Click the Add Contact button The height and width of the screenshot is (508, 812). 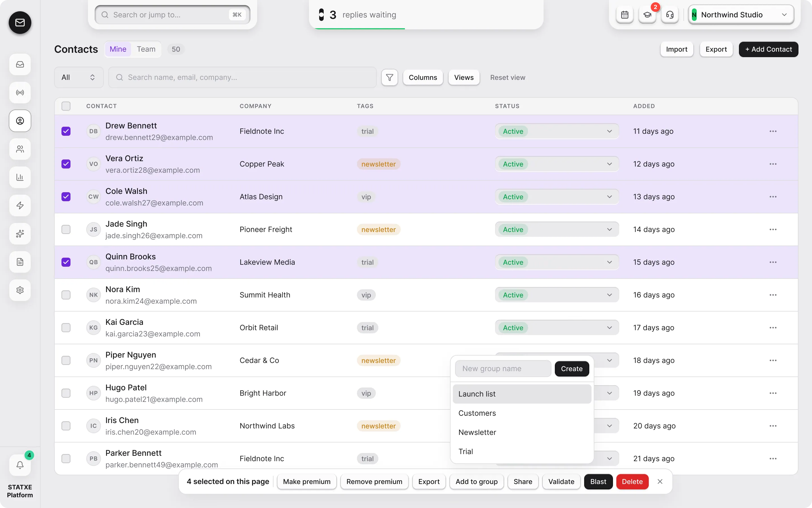768,49
